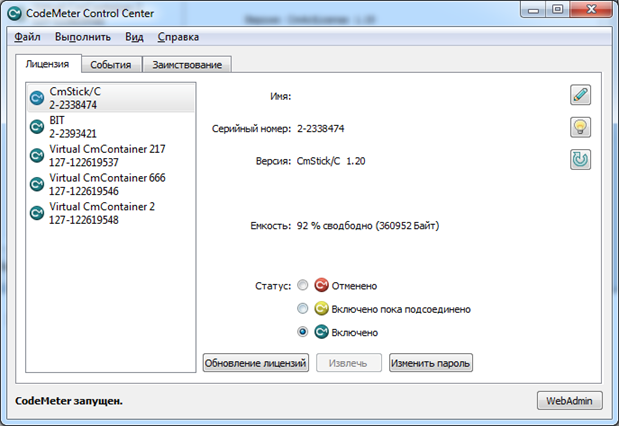Click the Отменено status label
Image resolution: width=619 pixels, height=426 pixels.
[354, 285]
